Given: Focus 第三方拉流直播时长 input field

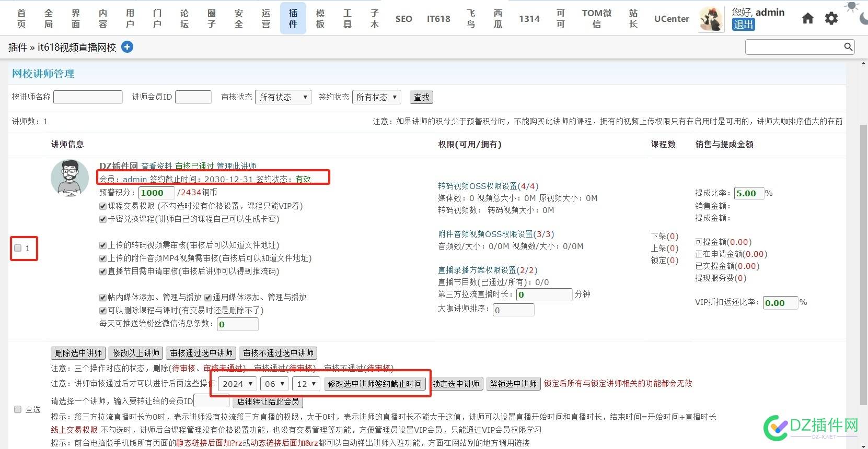Looking at the screenshot, I should point(544,294).
